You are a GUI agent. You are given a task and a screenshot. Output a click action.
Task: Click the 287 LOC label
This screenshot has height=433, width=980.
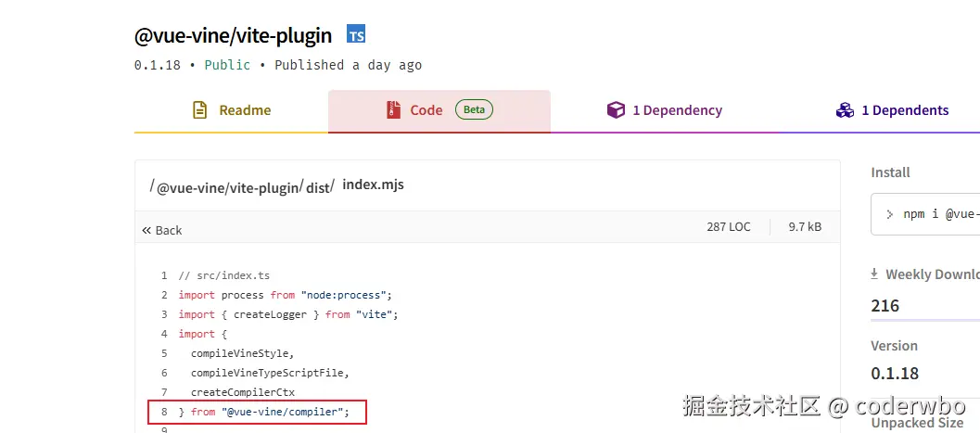pyautogui.click(x=729, y=227)
